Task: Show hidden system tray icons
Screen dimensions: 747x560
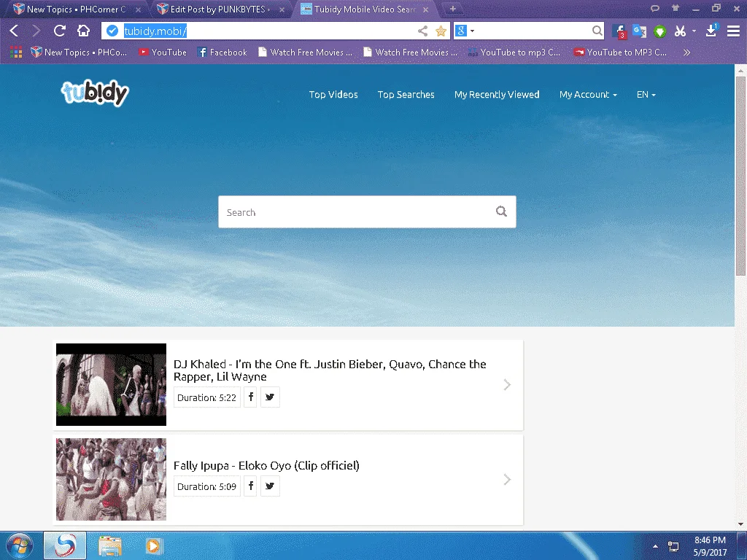Action: [x=655, y=546]
